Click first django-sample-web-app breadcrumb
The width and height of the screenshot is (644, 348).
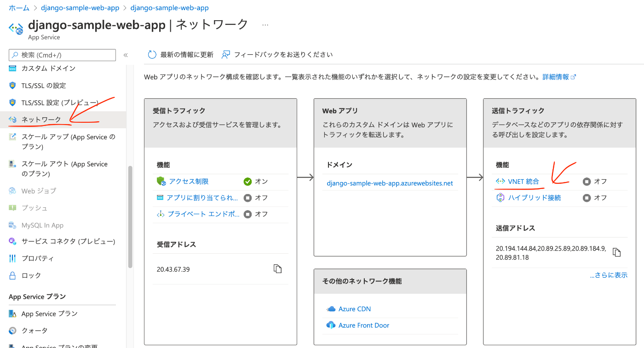coord(80,8)
